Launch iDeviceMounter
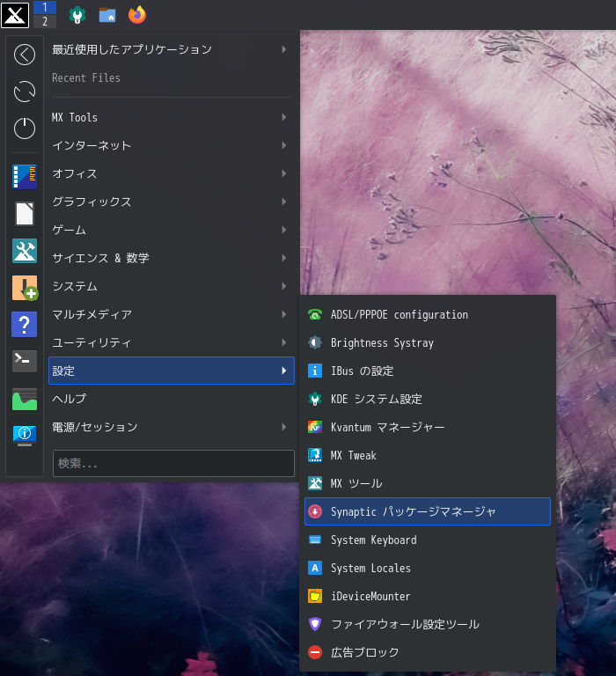 point(428,596)
